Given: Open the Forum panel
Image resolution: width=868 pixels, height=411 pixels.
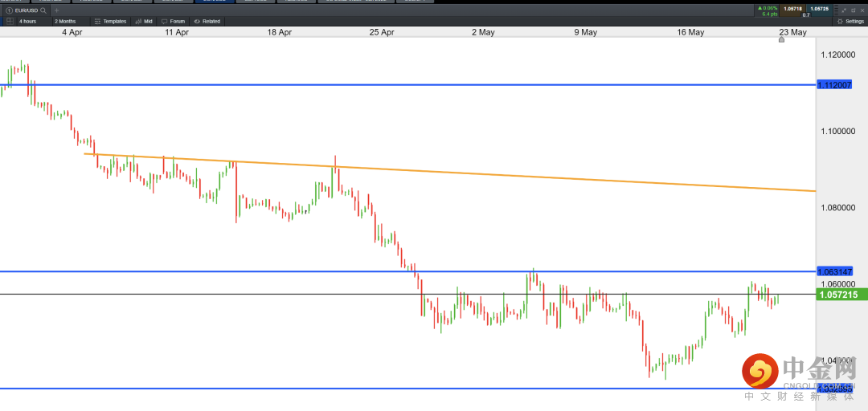Looking at the screenshot, I should pyautogui.click(x=174, y=21).
